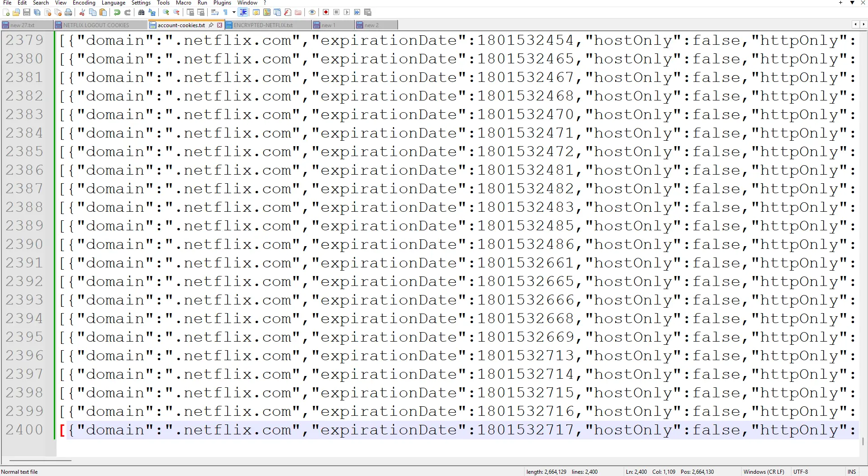Click the horizontal scrollbar thumb
This screenshot has height=476, width=868.
click(40, 461)
